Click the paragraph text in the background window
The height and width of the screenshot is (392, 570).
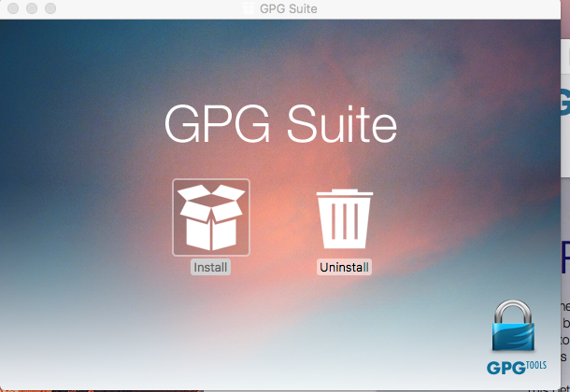coord(563,322)
